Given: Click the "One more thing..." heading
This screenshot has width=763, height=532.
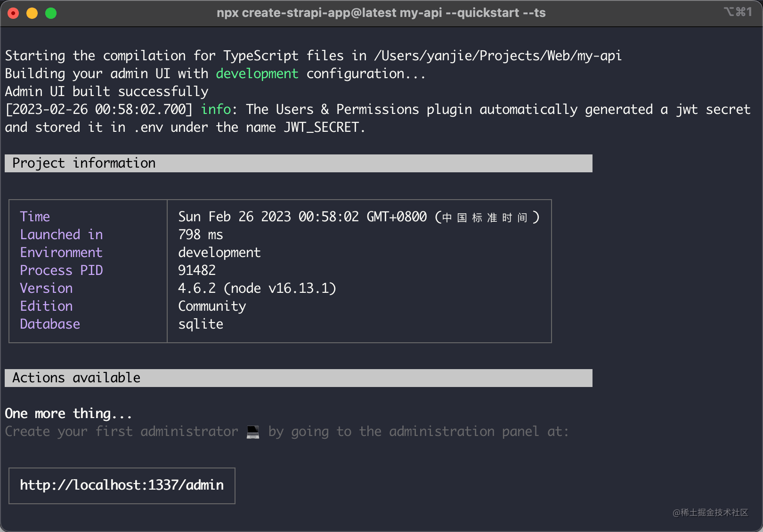Looking at the screenshot, I should pyautogui.click(x=68, y=413).
